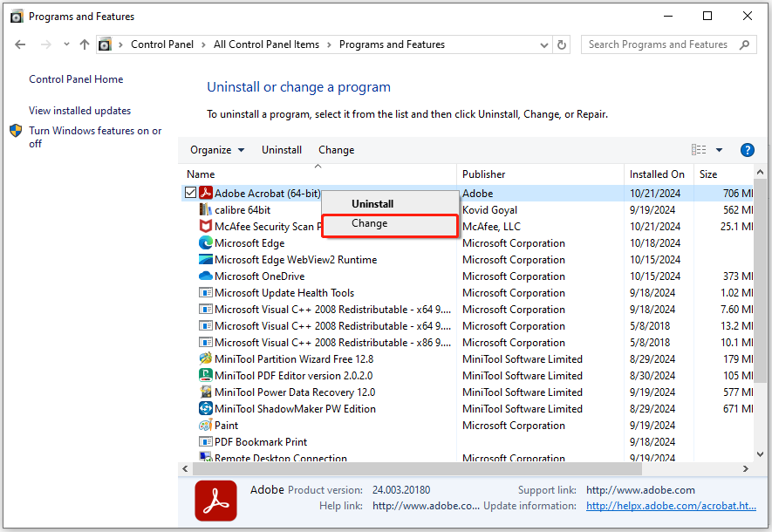The height and width of the screenshot is (532, 772).
Task: Click the Adobe Acrobat row icon
Action: tap(206, 193)
